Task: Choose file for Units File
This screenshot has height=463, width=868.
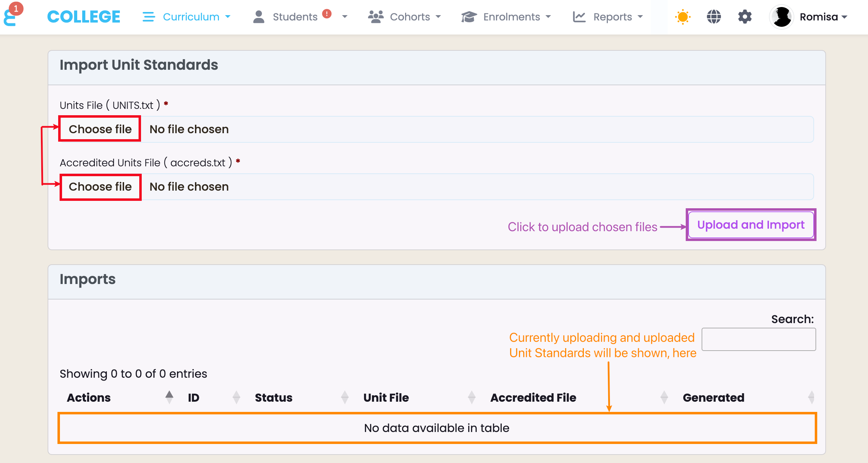Action: coord(100,129)
